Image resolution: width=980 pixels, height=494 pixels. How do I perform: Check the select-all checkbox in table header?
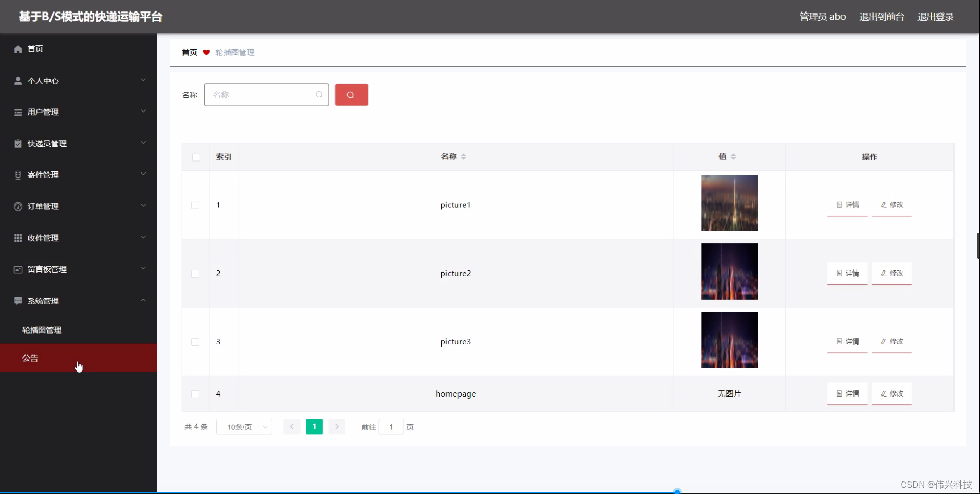click(195, 157)
